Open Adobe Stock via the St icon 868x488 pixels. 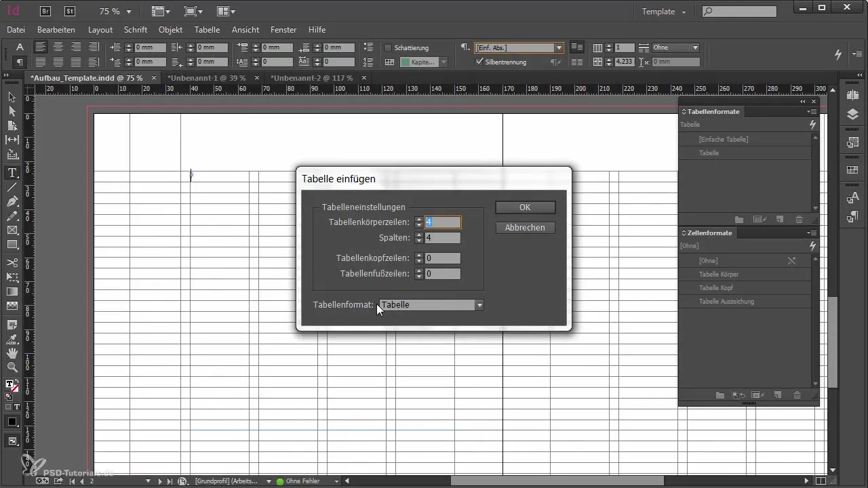pos(70,11)
